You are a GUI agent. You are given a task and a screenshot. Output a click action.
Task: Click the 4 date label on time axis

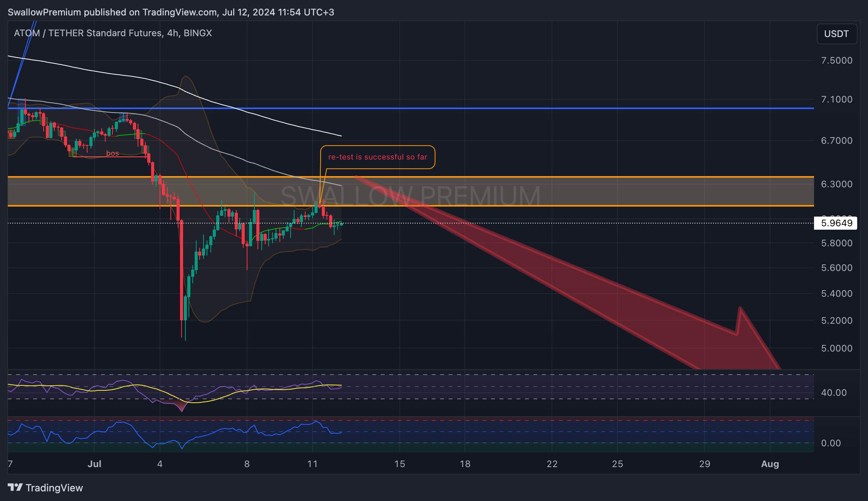tap(160, 464)
